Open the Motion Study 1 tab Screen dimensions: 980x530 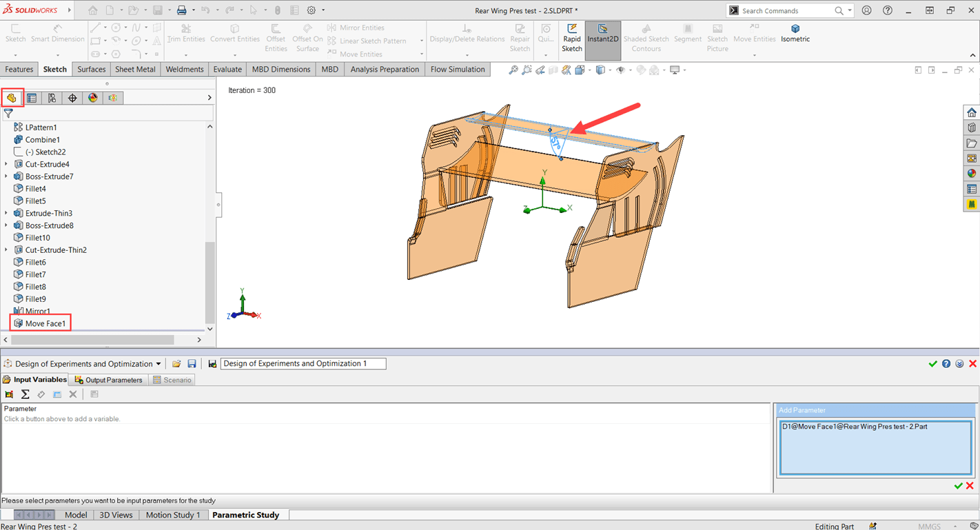pyautogui.click(x=173, y=514)
